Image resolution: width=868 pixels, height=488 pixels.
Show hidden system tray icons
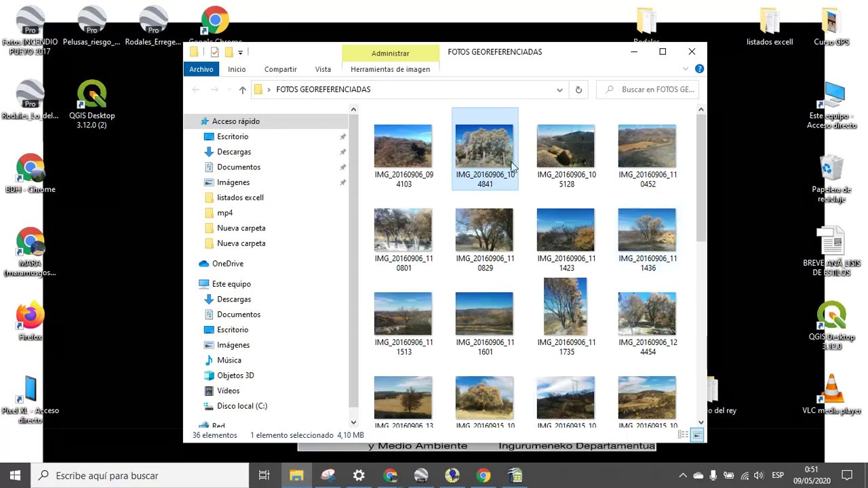pos(683,475)
